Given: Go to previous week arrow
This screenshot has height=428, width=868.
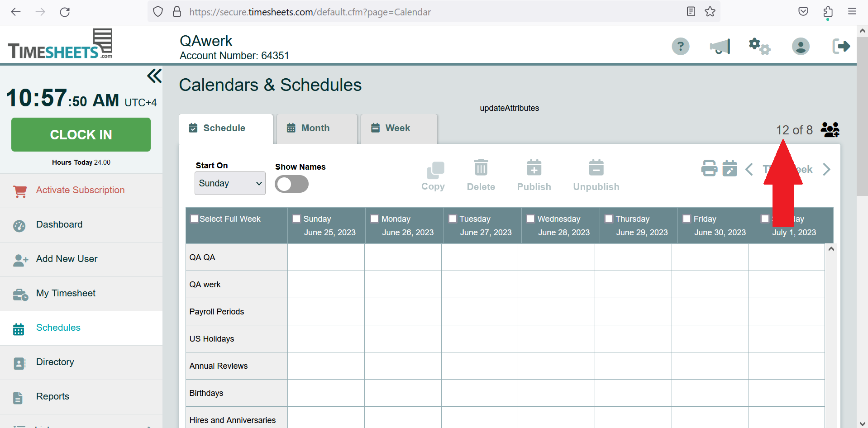Looking at the screenshot, I should [749, 169].
